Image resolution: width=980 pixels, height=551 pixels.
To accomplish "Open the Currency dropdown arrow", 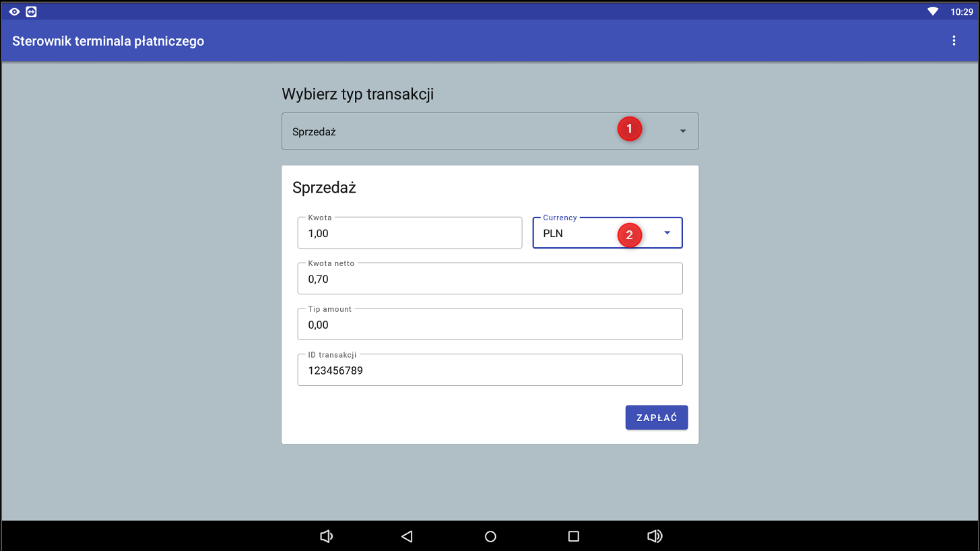I will pos(667,233).
